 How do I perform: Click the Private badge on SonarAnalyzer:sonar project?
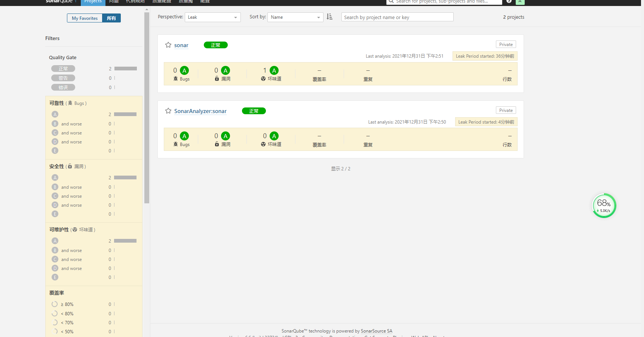coord(506,110)
